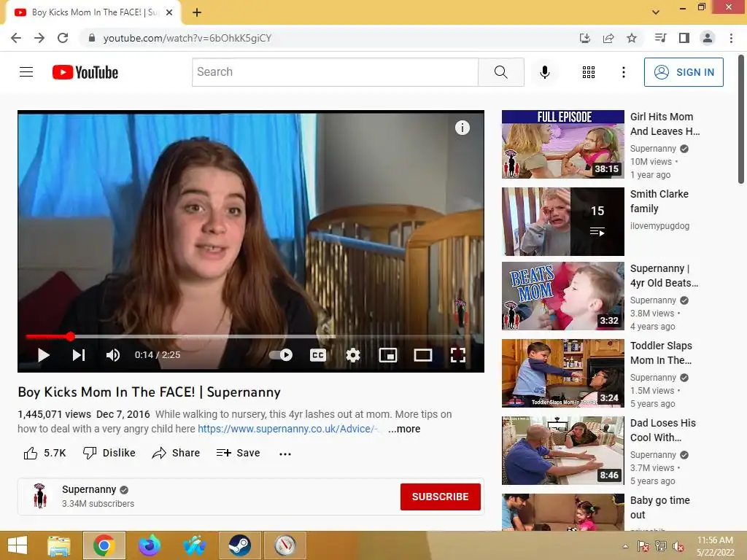Open the supernanny.co.uk advice link

pyautogui.click(x=288, y=429)
